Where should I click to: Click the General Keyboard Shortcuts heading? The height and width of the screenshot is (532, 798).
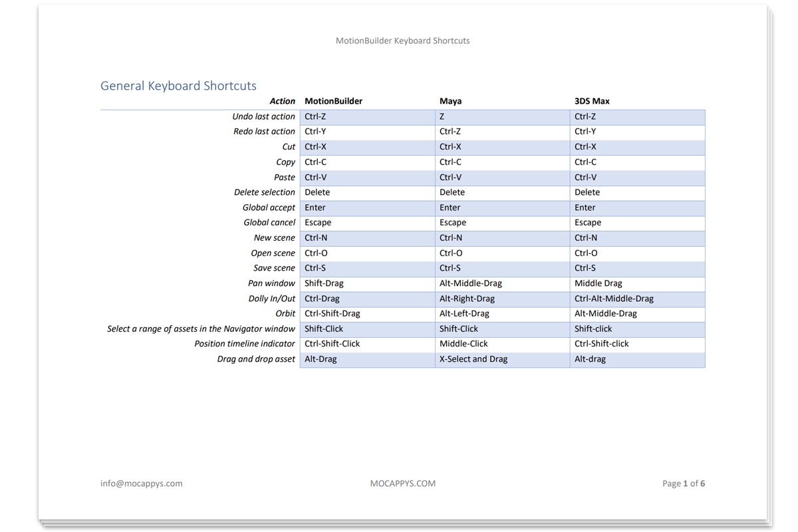[x=178, y=86]
